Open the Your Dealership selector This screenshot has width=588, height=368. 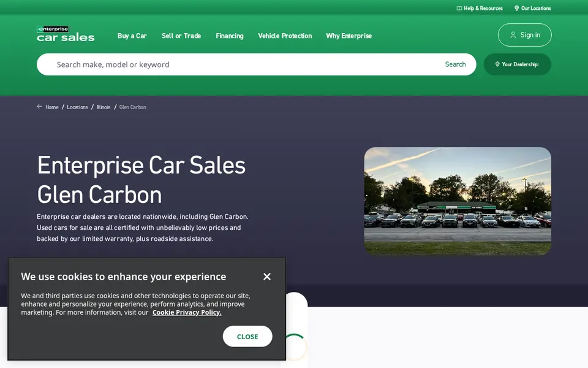coord(518,64)
